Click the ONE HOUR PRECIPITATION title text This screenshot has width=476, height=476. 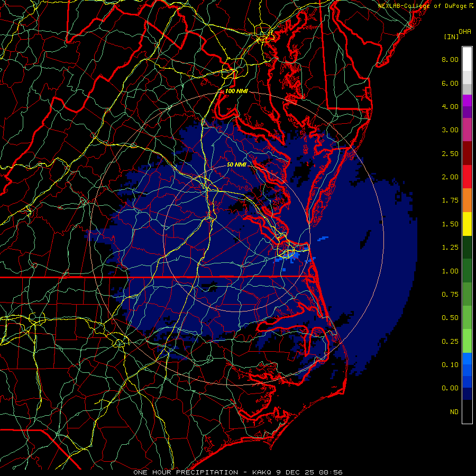click(x=186, y=472)
